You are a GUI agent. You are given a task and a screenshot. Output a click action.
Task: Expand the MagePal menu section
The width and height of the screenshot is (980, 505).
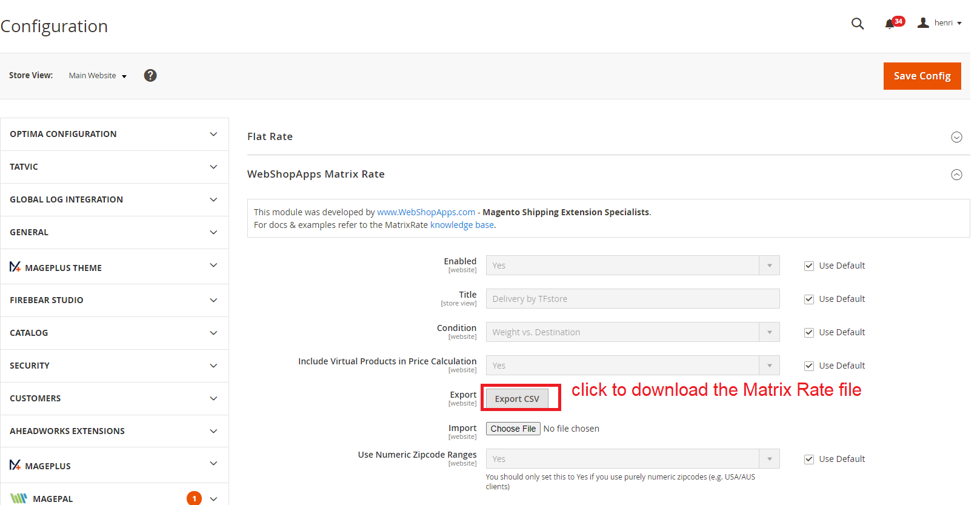(x=115, y=495)
